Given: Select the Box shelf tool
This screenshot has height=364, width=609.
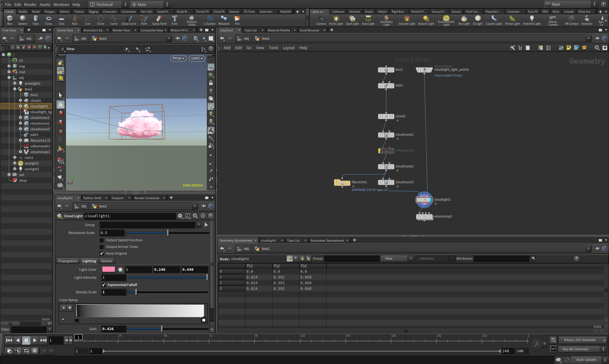Looking at the screenshot, I should (x=10, y=20).
